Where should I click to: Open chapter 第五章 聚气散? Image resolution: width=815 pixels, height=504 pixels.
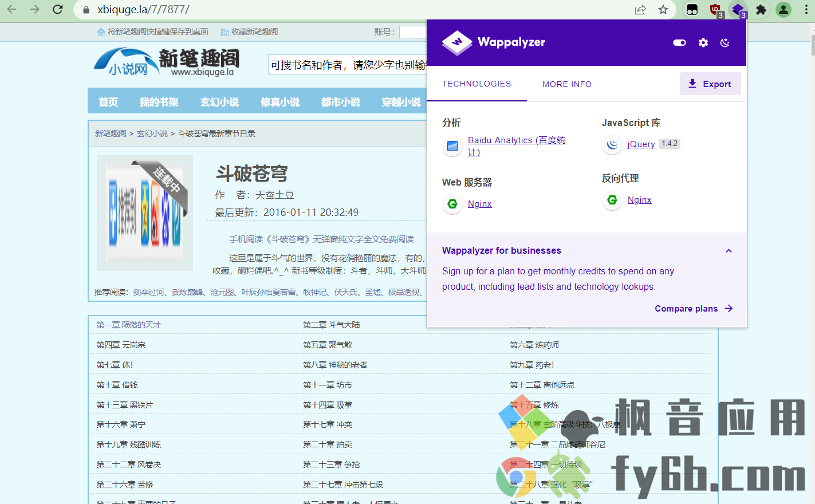click(328, 345)
